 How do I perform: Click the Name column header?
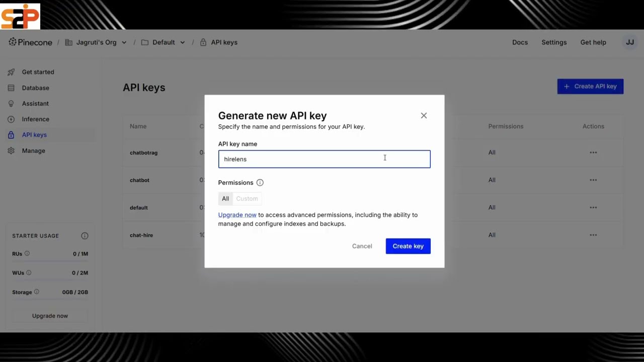coord(138,126)
